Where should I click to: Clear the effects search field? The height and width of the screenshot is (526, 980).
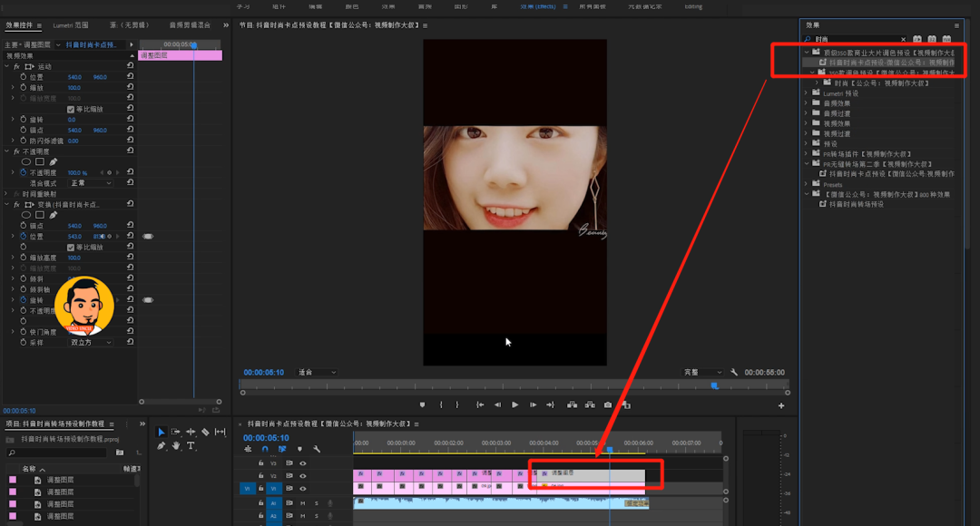click(x=903, y=39)
